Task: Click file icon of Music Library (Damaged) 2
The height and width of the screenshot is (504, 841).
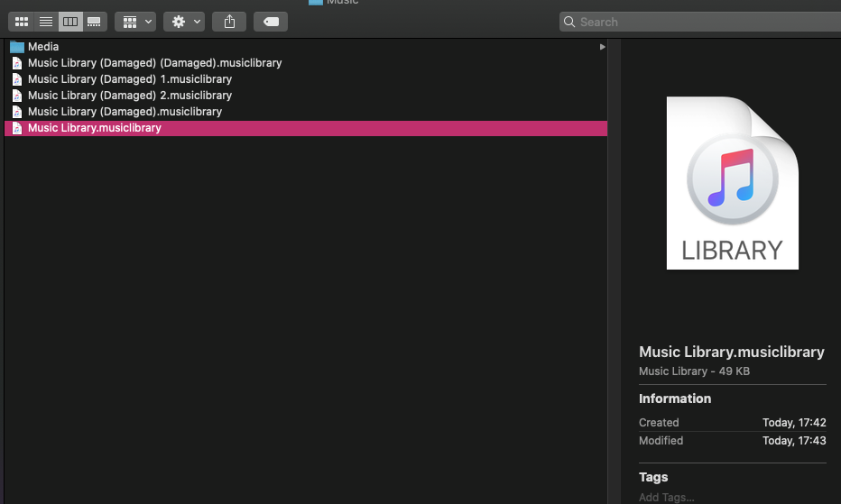Action: [x=17, y=96]
